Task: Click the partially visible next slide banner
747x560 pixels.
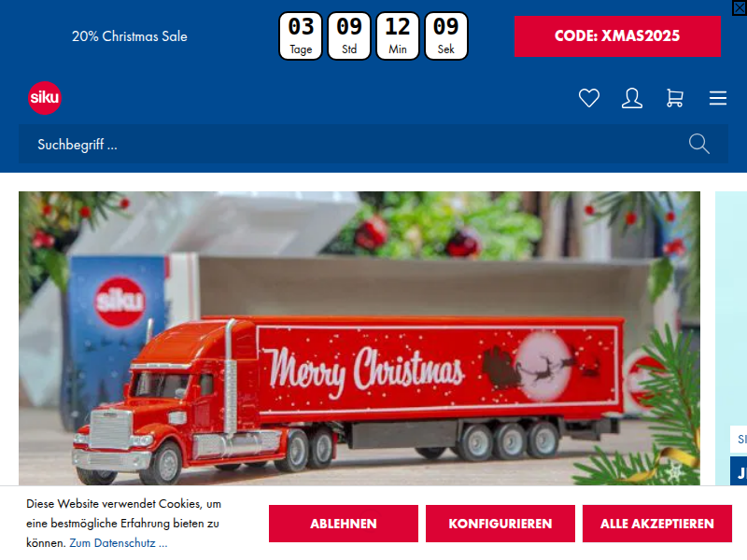Action: [x=731, y=338]
